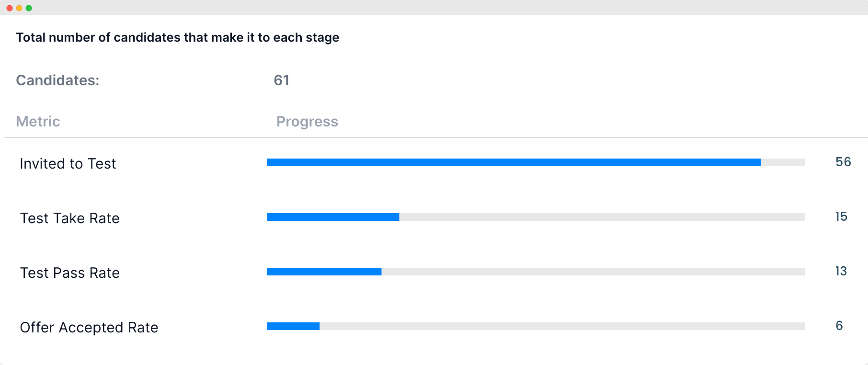This screenshot has height=365, width=868.
Task: Select the Invited to Test metric label
Action: 68,164
